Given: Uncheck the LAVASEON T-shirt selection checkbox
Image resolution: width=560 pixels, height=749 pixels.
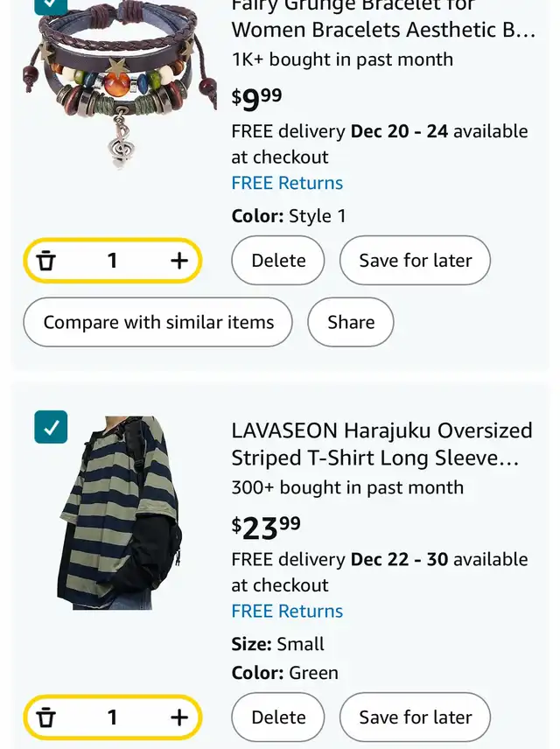Looking at the screenshot, I should [51, 427].
